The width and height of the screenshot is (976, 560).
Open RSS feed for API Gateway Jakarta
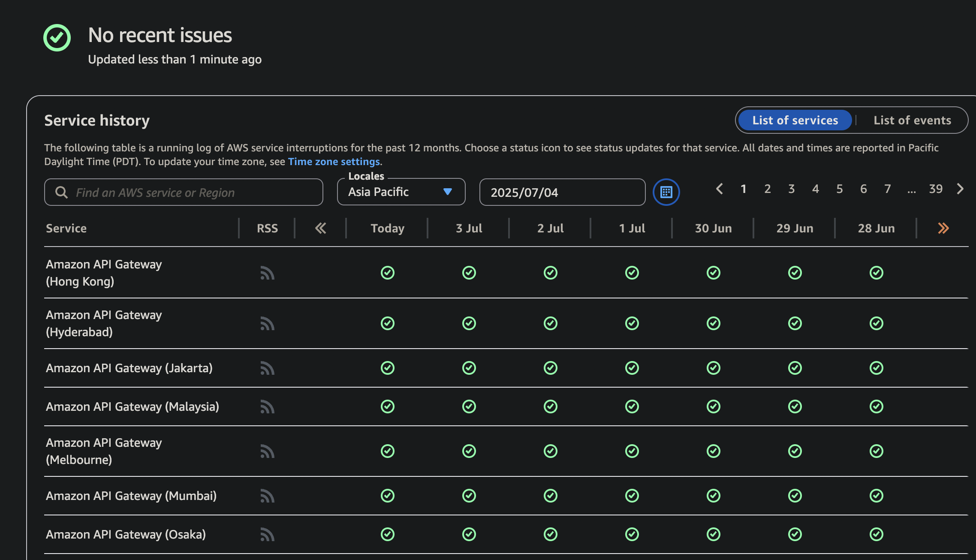tap(267, 368)
